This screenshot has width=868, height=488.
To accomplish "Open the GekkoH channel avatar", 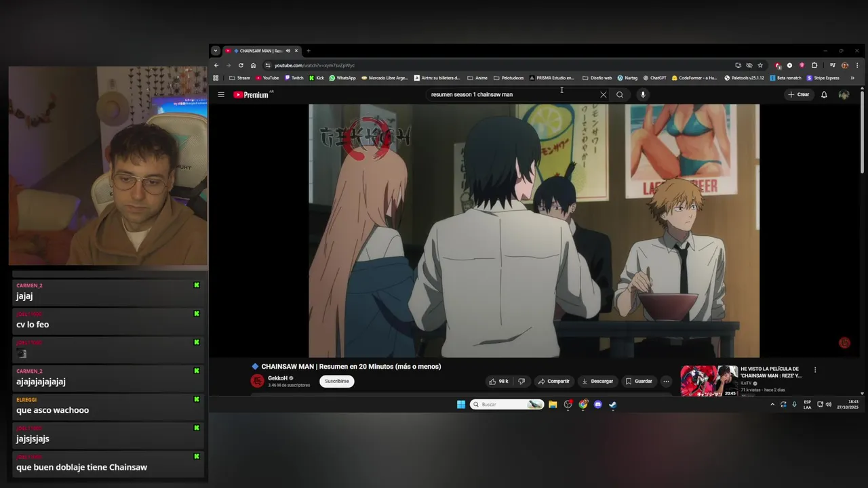I will tap(257, 381).
